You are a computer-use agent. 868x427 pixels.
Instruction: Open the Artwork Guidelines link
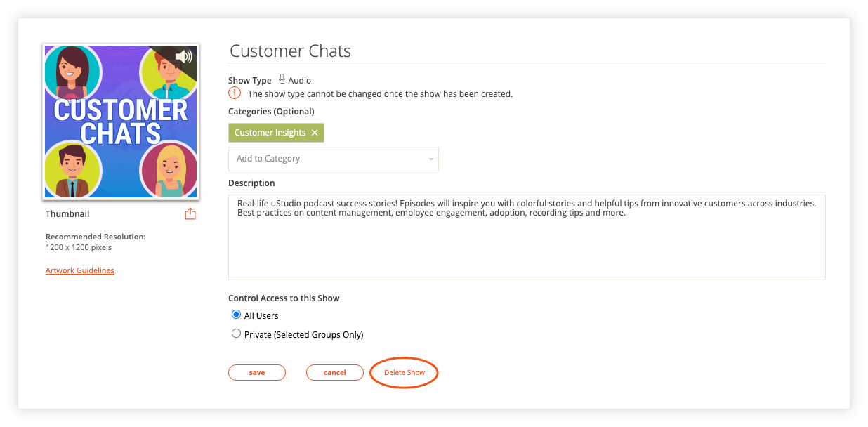pos(80,270)
